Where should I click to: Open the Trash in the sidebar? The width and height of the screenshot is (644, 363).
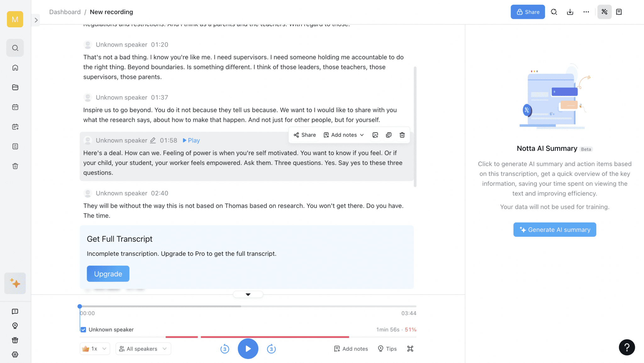pos(15,166)
